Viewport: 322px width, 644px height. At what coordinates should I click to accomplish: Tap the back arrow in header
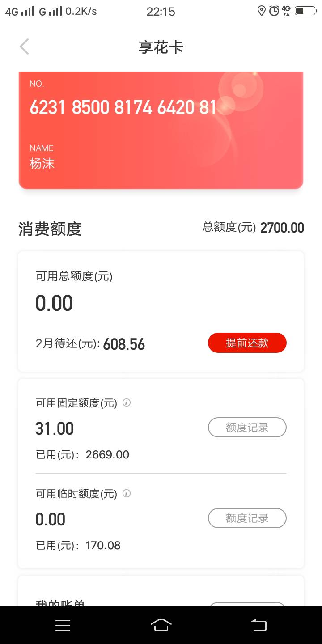25,47
